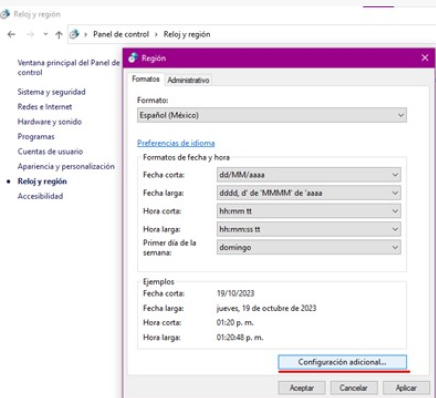The width and height of the screenshot is (436, 398).
Task: Switch to the Administrativo tab
Action: 188,80
